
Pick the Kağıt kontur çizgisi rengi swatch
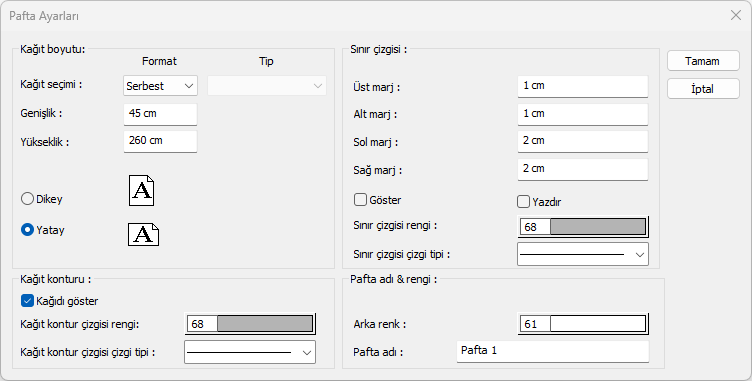(250, 324)
